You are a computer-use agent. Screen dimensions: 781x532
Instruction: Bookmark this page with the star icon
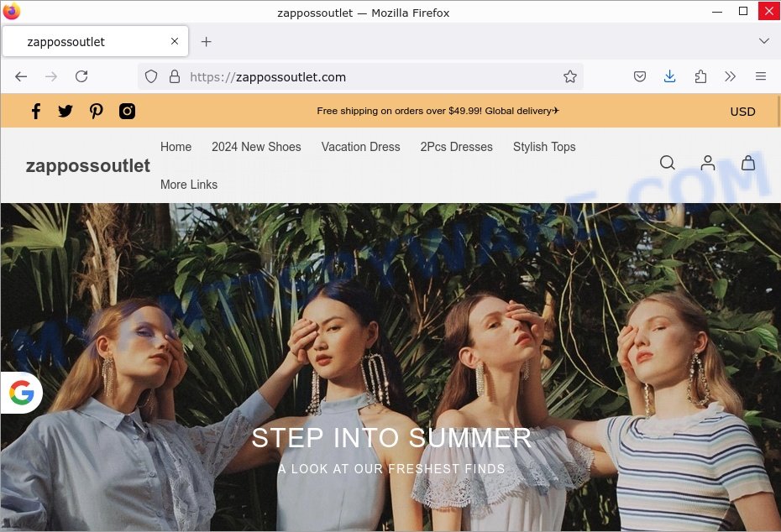570,76
